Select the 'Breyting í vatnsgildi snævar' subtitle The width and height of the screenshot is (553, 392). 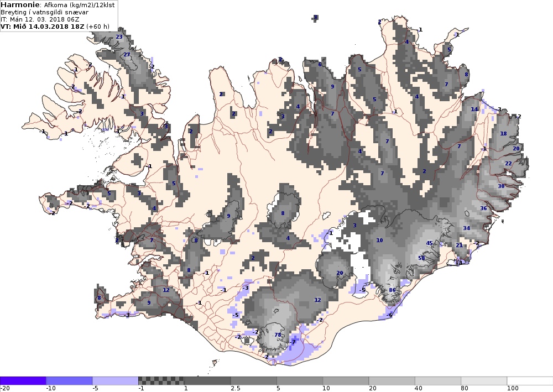44,12
